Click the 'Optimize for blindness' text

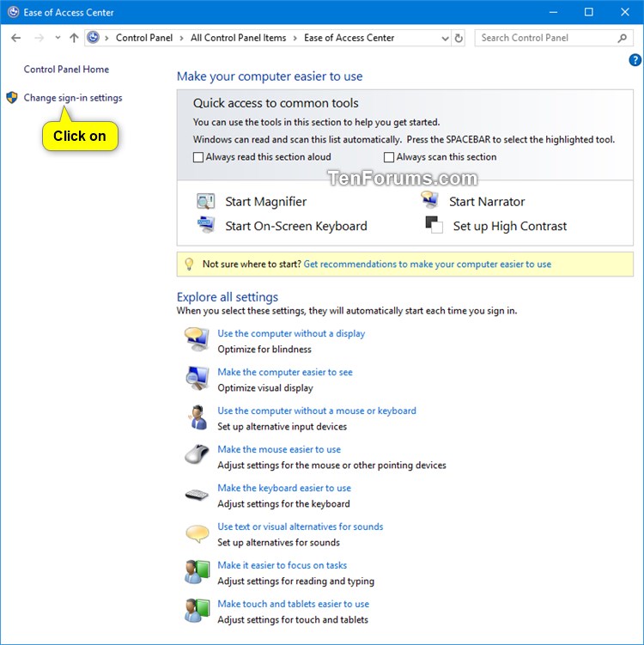(x=264, y=350)
